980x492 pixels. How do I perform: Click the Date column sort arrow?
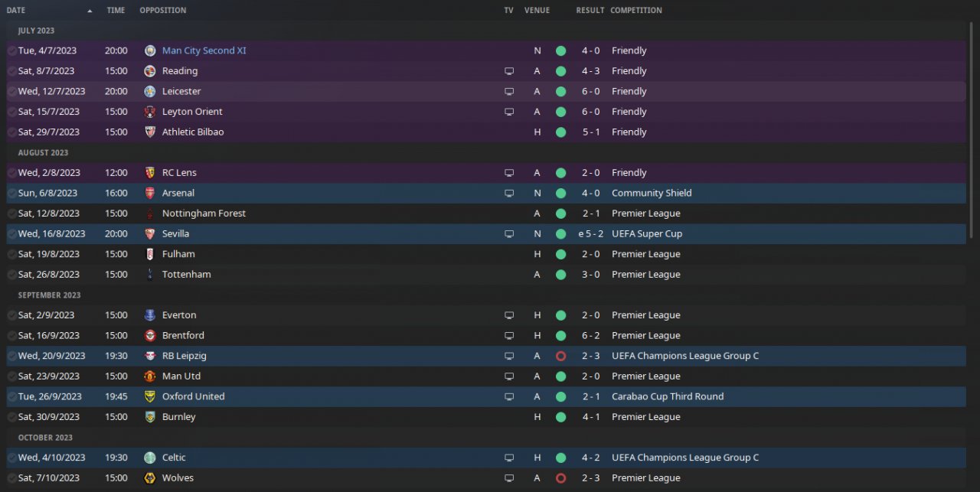[90, 11]
